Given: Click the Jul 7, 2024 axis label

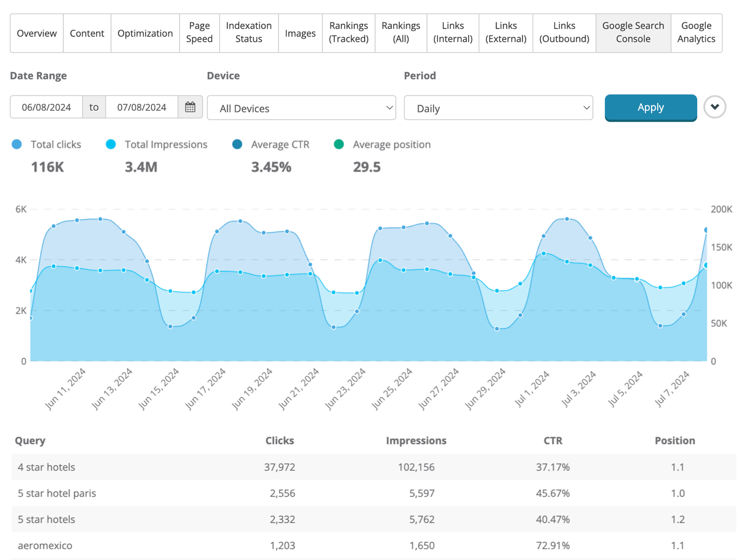Looking at the screenshot, I should click(672, 389).
